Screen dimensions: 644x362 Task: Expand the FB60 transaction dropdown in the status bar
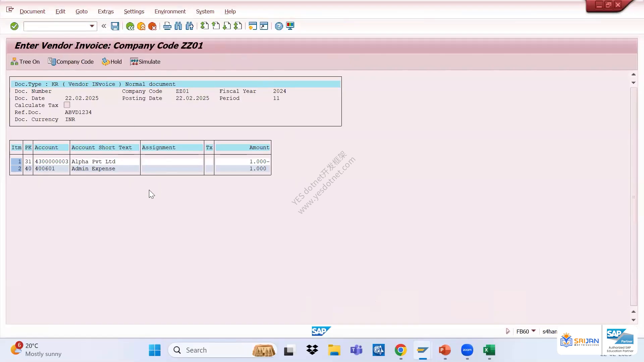point(534,331)
